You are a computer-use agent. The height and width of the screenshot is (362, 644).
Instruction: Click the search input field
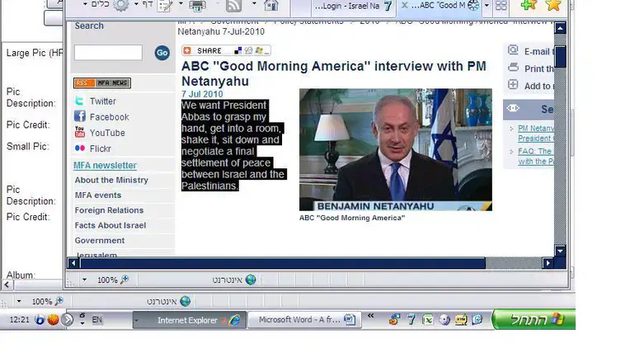coord(108,53)
